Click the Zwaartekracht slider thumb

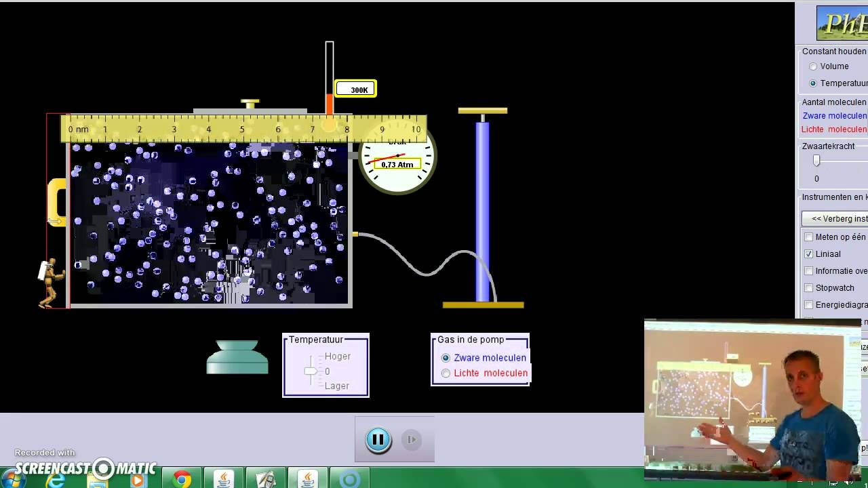816,161
